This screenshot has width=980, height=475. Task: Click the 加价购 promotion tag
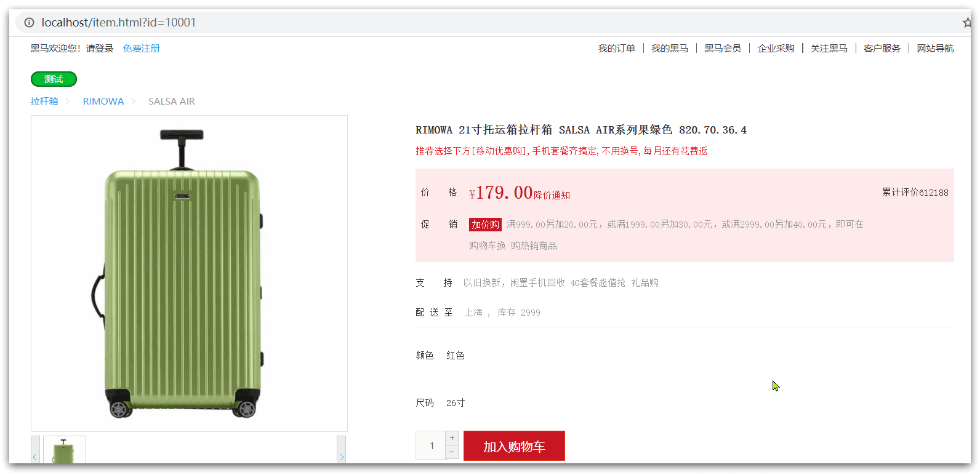485,225
